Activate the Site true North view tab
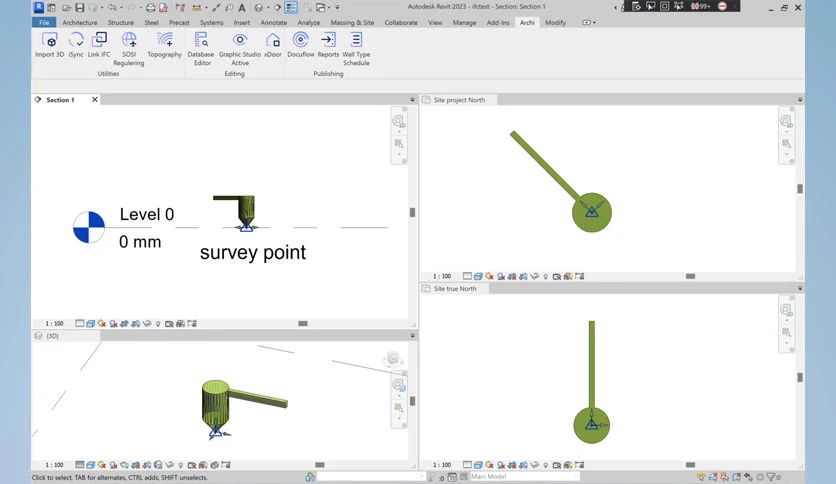 pos(454,288)
